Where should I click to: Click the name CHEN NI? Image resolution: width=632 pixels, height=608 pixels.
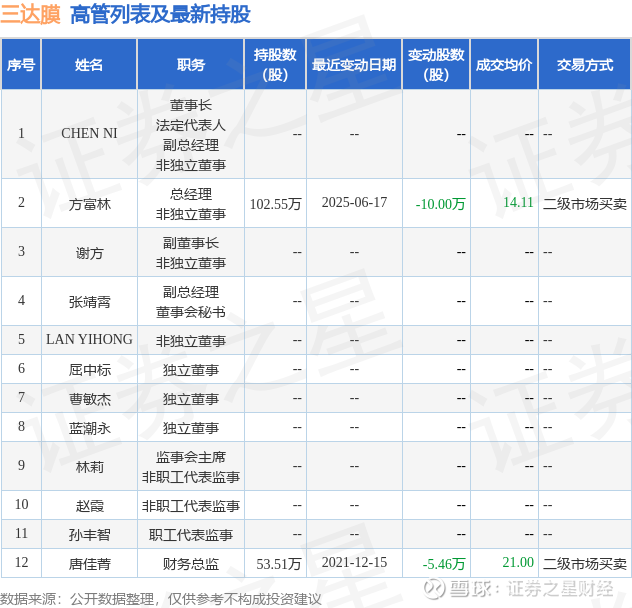(x=89, y=133)
